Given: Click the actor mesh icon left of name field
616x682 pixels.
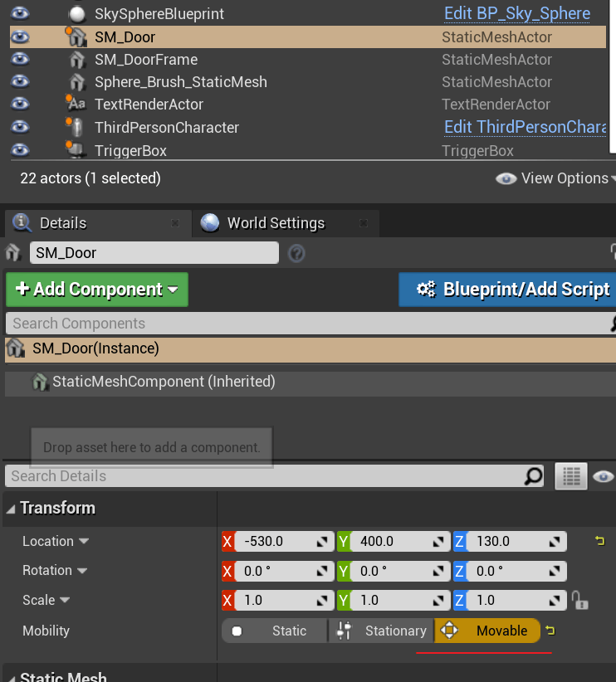Looking at the screenshot, I should [13, 252].
